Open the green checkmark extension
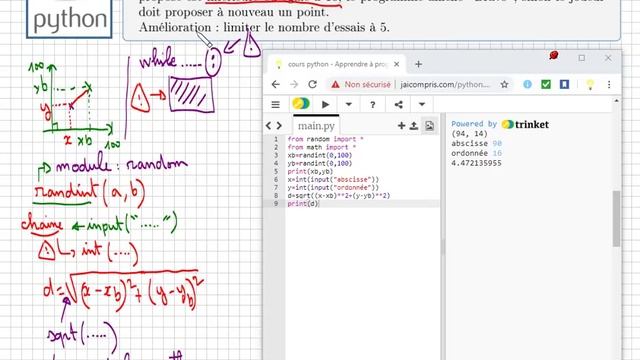 click(x=546, y=84)
